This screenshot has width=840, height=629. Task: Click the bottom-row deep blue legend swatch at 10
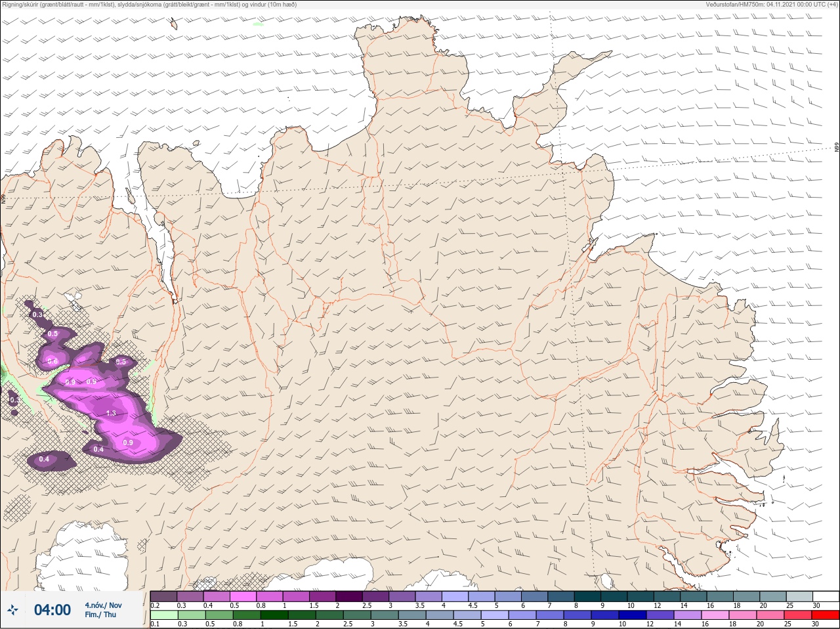click(633, 615)
